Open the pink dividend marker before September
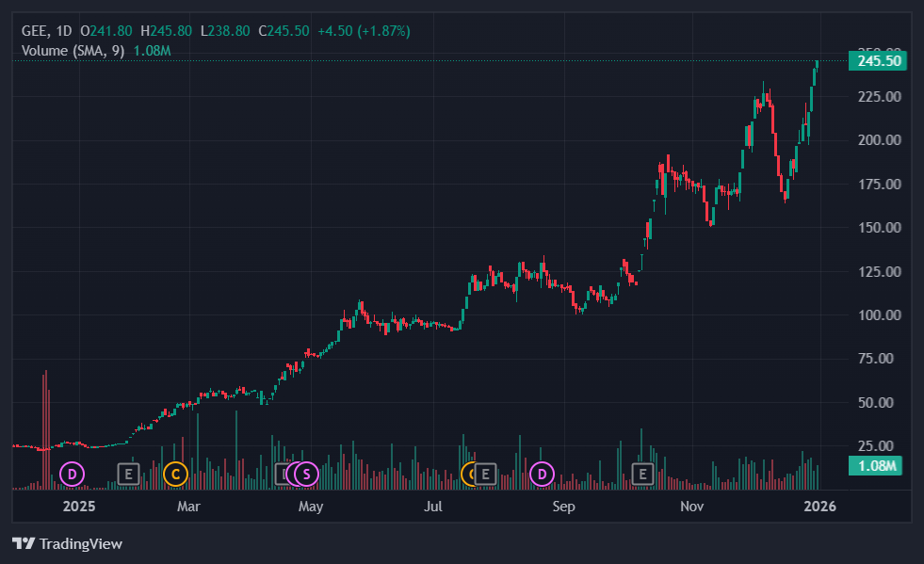The width and height of the screenshot is (924, 564). click(542, 474)
